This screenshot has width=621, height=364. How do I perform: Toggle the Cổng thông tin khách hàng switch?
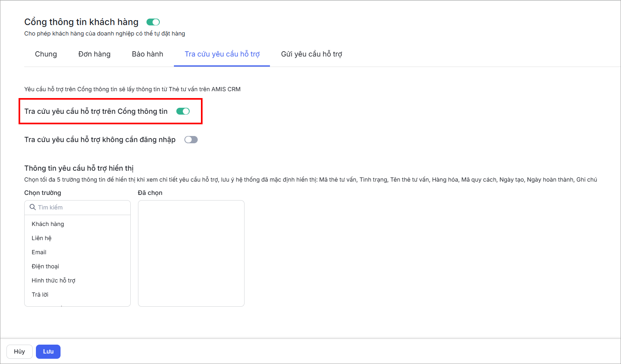pyautogui.click(x=153, y=22)
